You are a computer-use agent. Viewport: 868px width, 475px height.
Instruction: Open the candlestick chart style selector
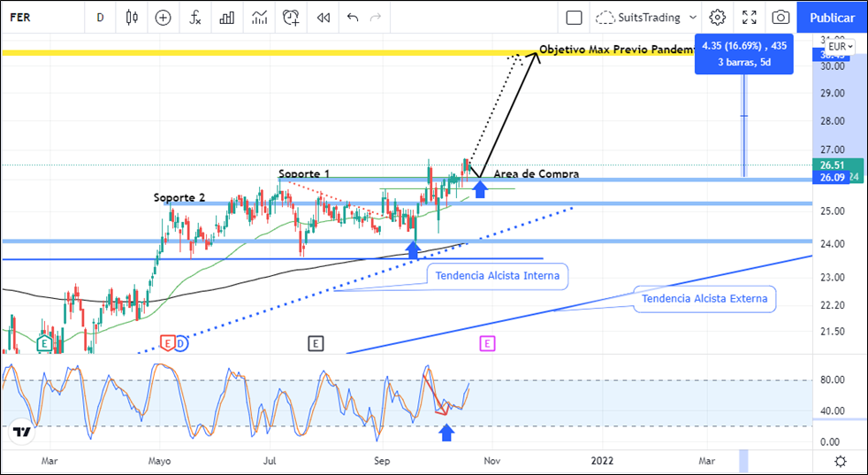click(x=133, y=17)
